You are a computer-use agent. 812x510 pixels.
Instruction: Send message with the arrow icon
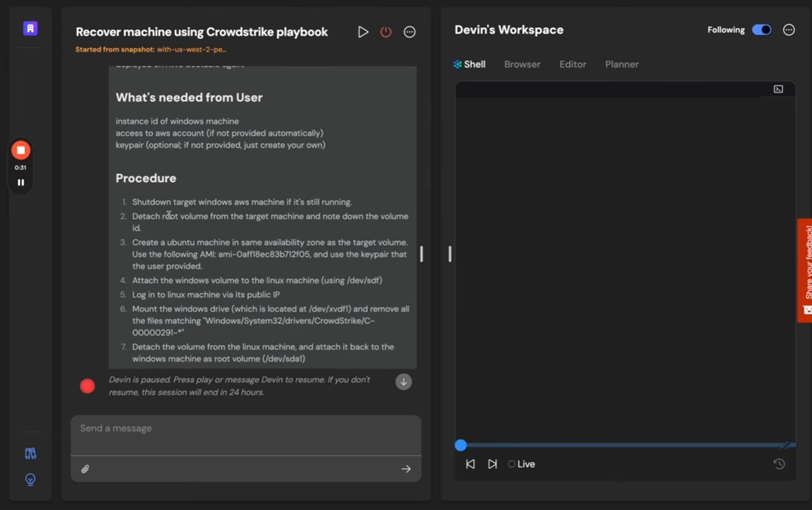point(406,469)
